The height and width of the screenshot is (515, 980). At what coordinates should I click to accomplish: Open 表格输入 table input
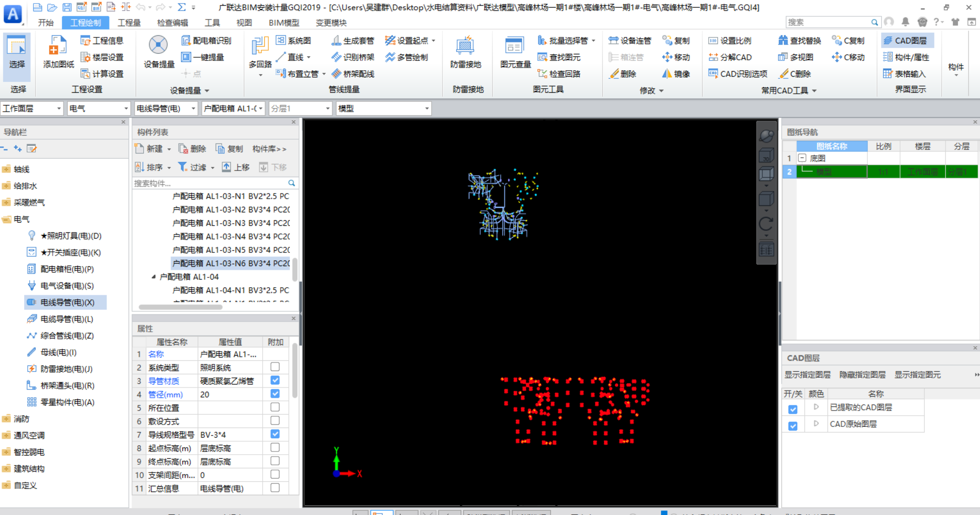(904, 74)
